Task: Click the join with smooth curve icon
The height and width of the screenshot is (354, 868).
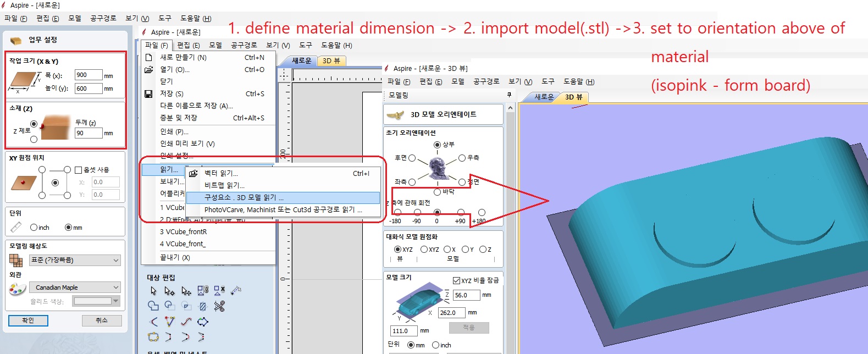Action: pyautogui.click(x=185, y=337)
